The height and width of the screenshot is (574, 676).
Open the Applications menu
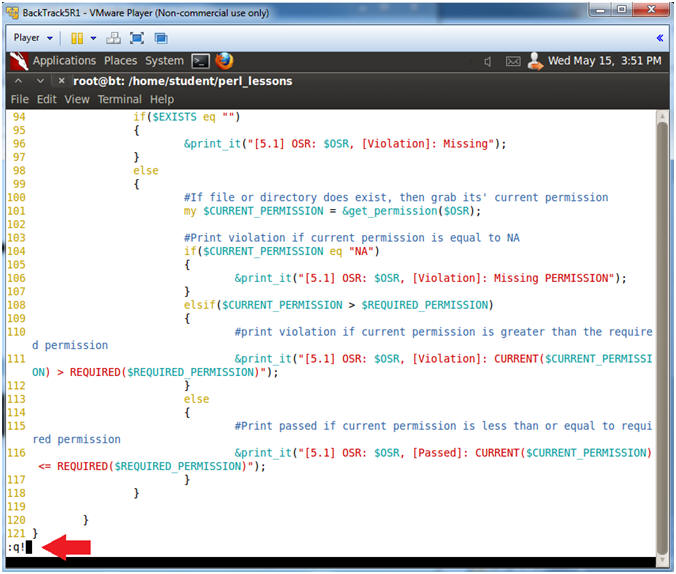(64, 61)
